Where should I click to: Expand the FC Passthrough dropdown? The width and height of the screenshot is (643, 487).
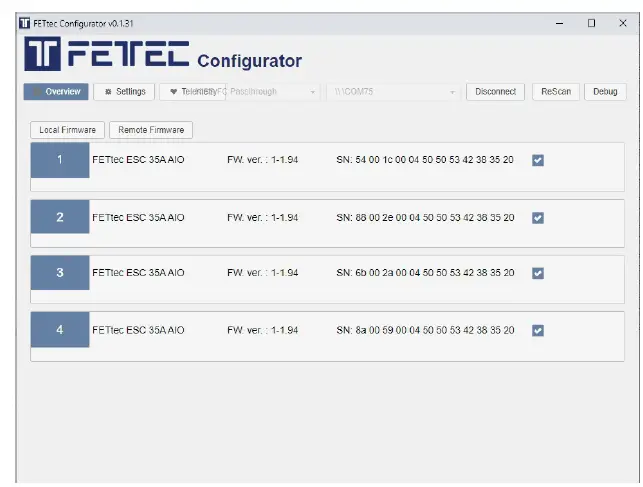point(272,92)
